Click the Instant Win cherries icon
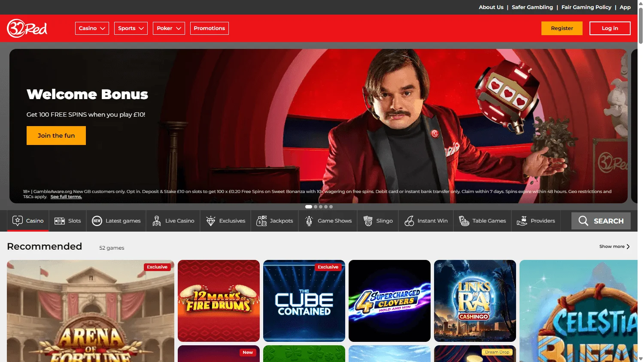 (x=409, y=221)
